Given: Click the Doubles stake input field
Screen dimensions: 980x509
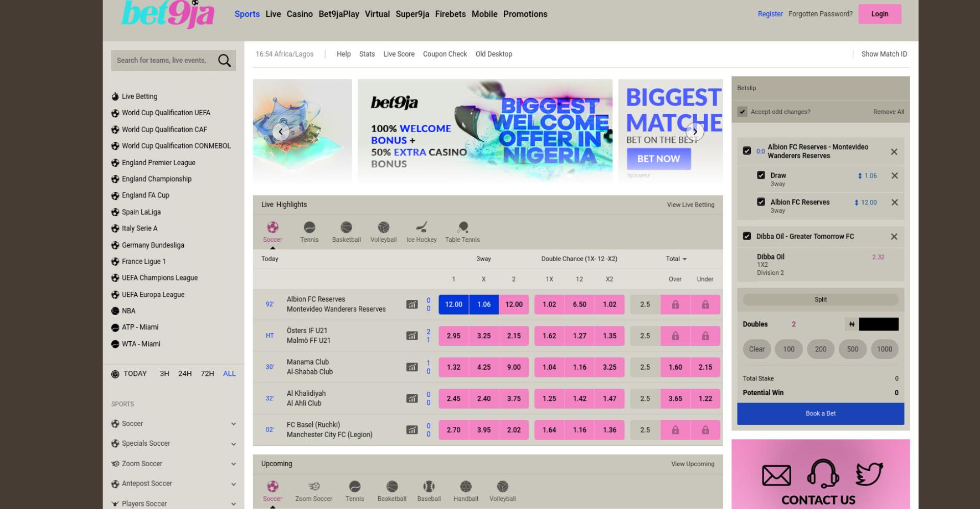Looking at the screenshot, I should point(878,324).
